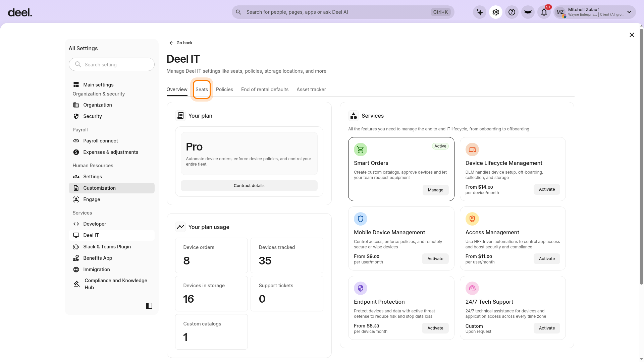Click the Engage sidebar icon
Screen dimensions: 644x362
(x=76, y=199)
